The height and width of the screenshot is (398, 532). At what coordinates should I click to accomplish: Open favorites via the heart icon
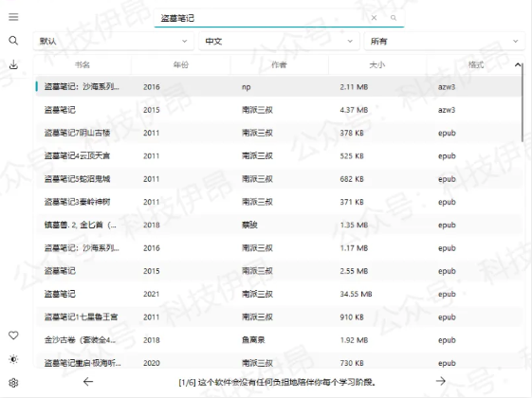pyautogui.click(x=13, y=335)
